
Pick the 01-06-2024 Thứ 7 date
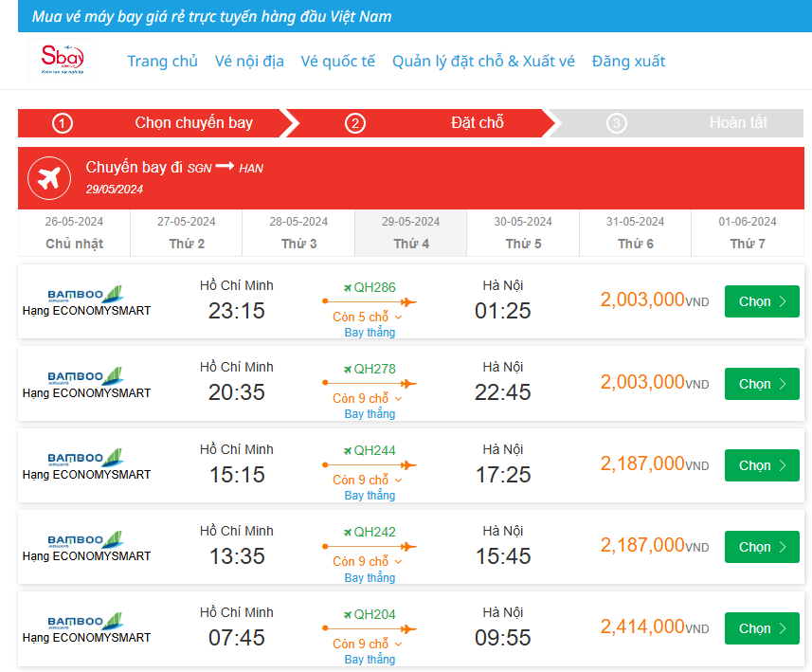(x=748, y=233)
